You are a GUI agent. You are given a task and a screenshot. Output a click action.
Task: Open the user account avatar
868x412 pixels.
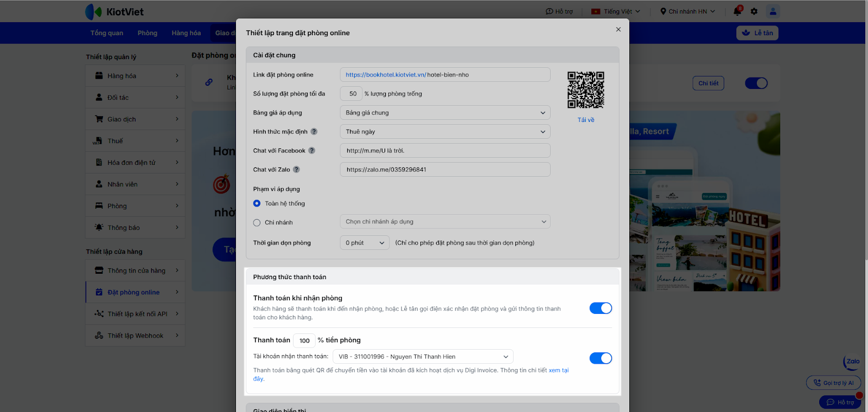click(773, 11)
